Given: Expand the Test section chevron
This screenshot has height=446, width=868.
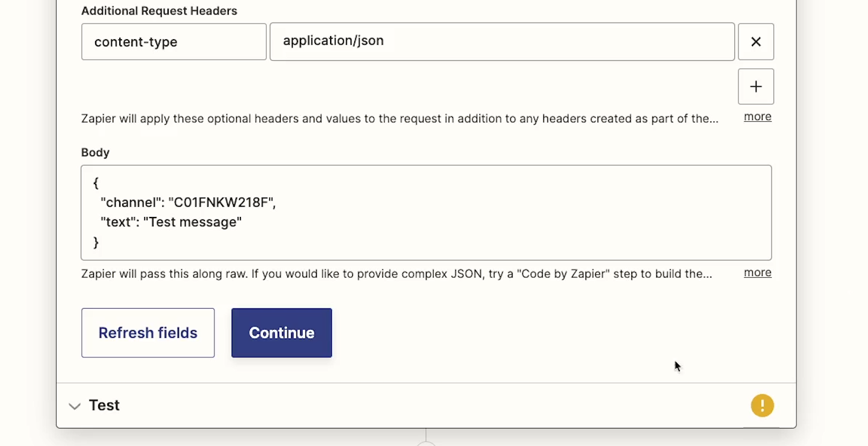Looking at the screenshot, I should (x=75, y=406).
